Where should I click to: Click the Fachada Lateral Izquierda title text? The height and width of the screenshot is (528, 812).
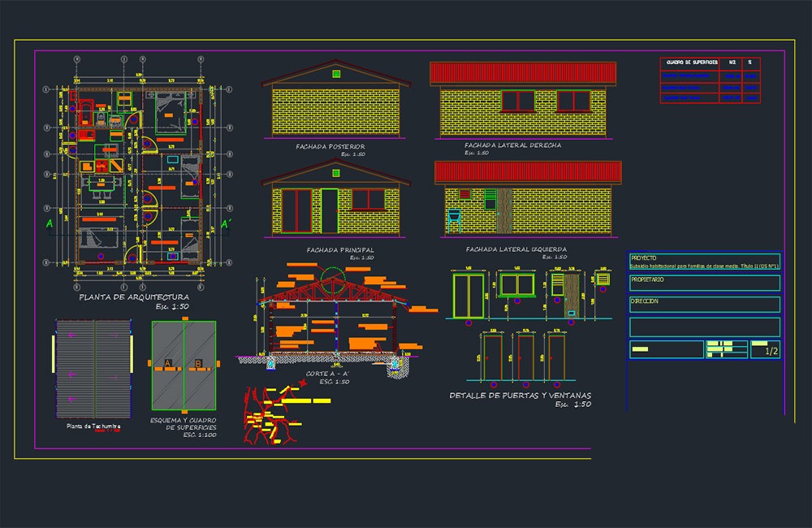(x=516, y=249)
